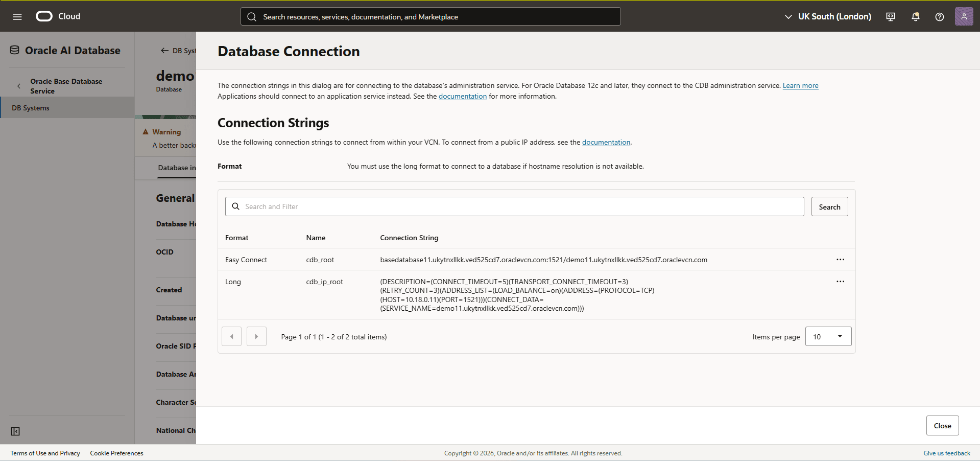980x461 pixels.
Task: Expand the UK South (London) region selector
Action: (828, 16)
